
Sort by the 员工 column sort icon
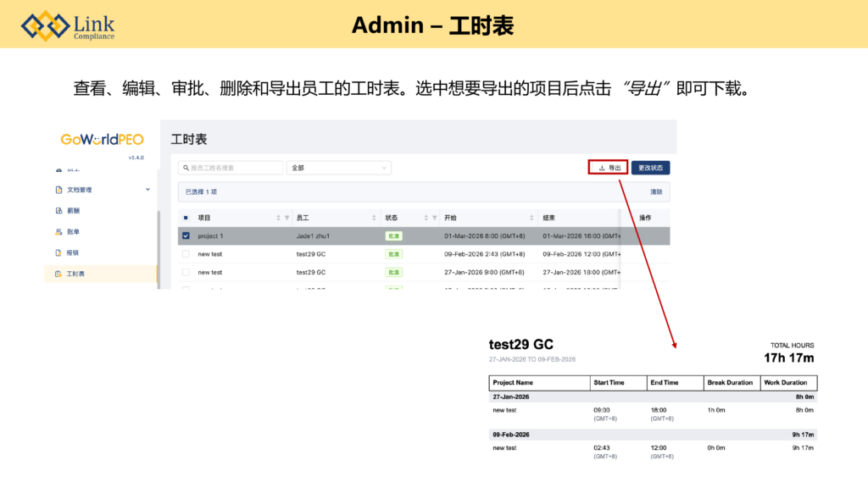(374, 218)
